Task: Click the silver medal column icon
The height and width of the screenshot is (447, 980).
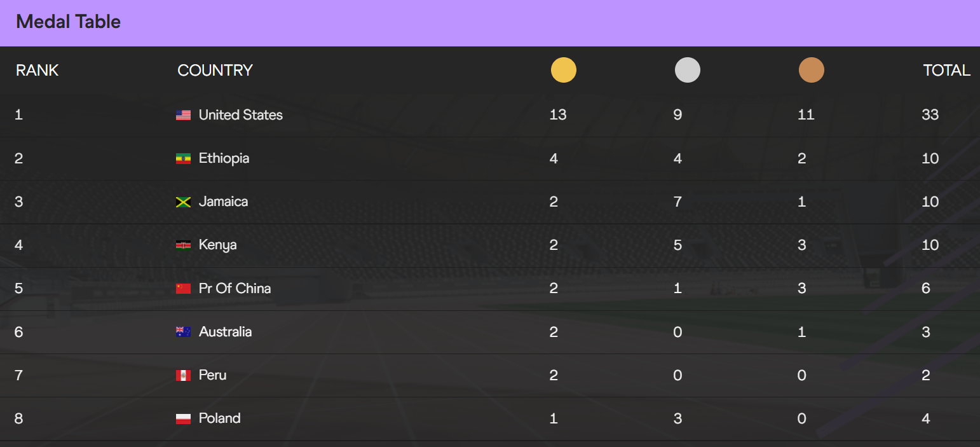Action: point(688,70)
